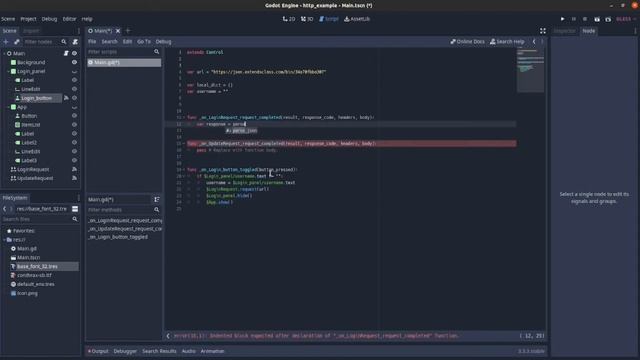Open Scene dock options menu
The image size is (640, 360).
(x=79, y=31)
